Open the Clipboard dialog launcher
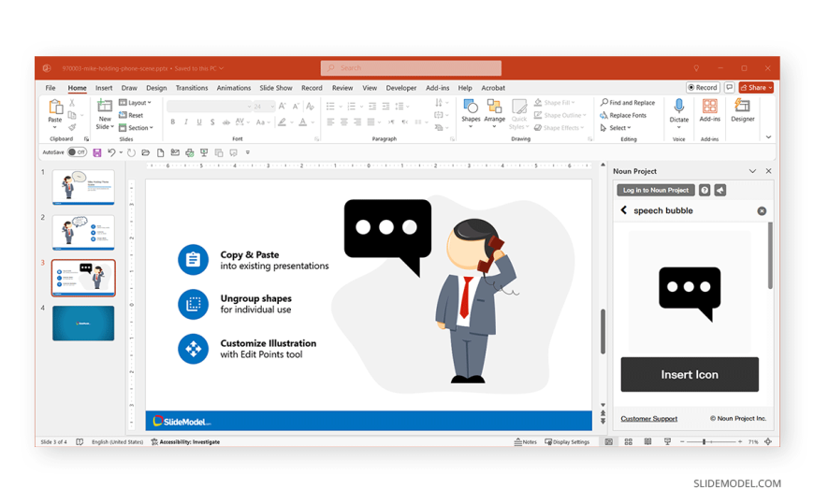This screenshot has width=814, height=504. pyautogui.click(x=86, y=139)
